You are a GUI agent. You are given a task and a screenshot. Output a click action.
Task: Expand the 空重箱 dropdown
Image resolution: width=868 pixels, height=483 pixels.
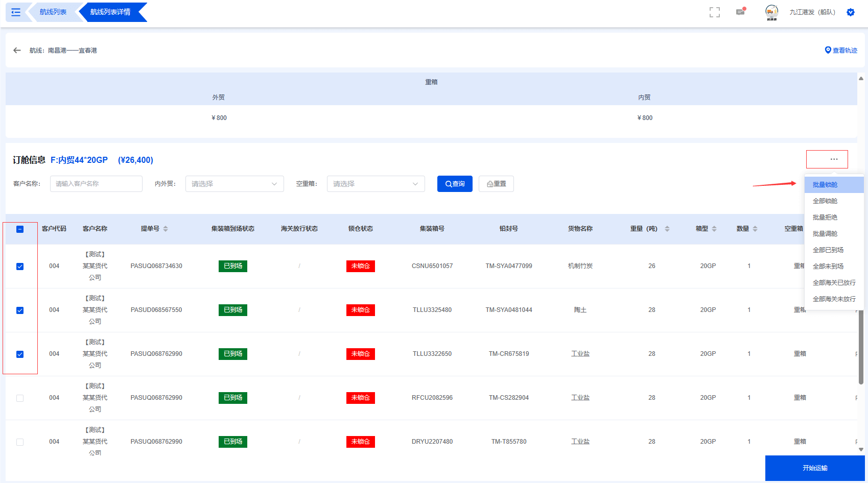pos(376,184)
